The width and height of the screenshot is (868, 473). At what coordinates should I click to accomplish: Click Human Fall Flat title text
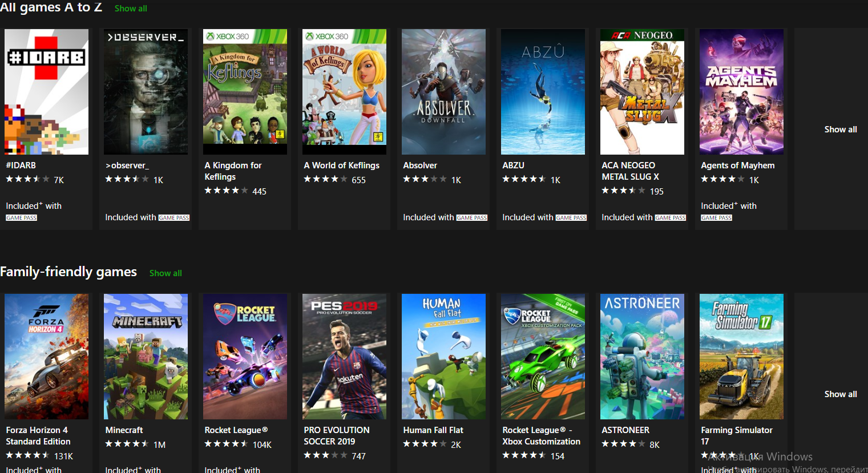point(433,430)
